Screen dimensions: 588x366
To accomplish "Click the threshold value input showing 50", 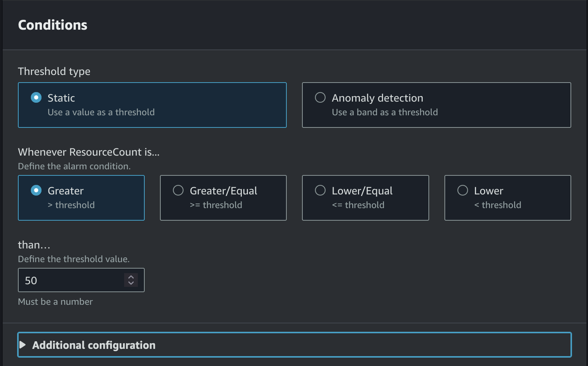I will point(69,280).
